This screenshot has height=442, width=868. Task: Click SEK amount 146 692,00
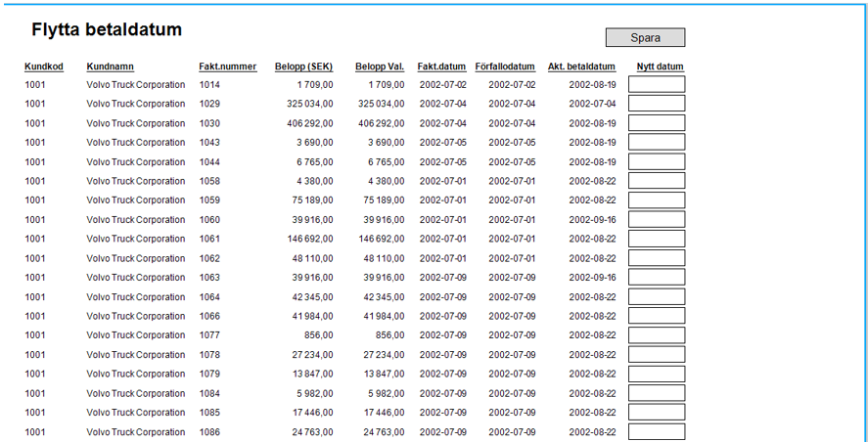tap(310, 239)
